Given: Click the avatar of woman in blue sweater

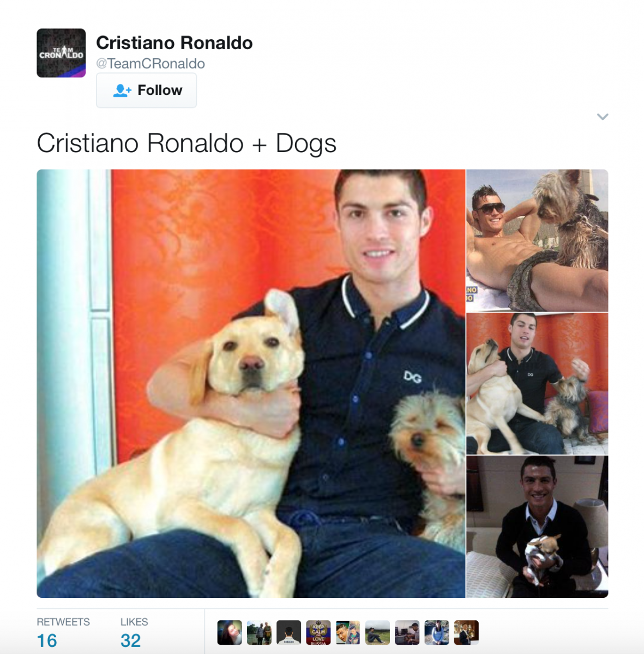Looking at the screenshot, I should click(437, 633).
